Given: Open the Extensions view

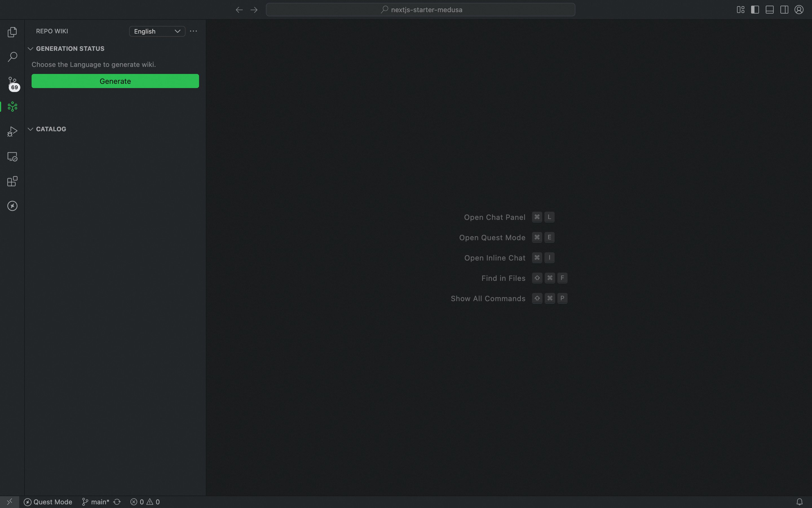Looking at the screenshot, I should [x=12, y=181].
